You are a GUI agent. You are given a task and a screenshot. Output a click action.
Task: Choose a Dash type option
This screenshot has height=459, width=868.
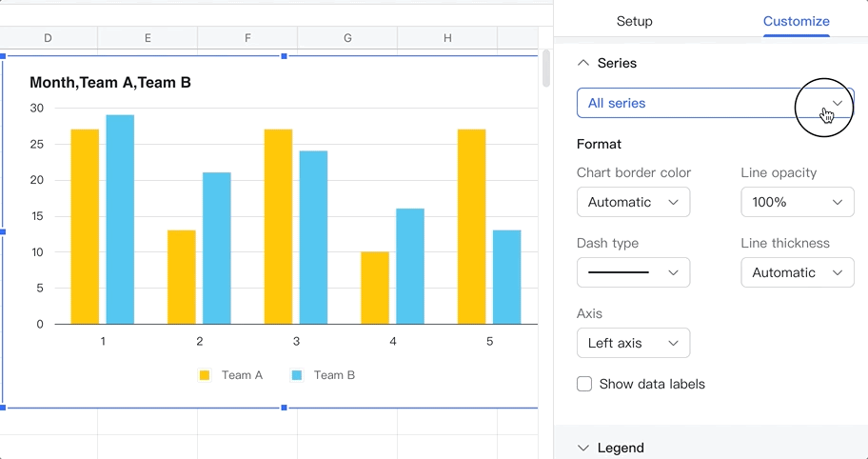pos(633,272)
